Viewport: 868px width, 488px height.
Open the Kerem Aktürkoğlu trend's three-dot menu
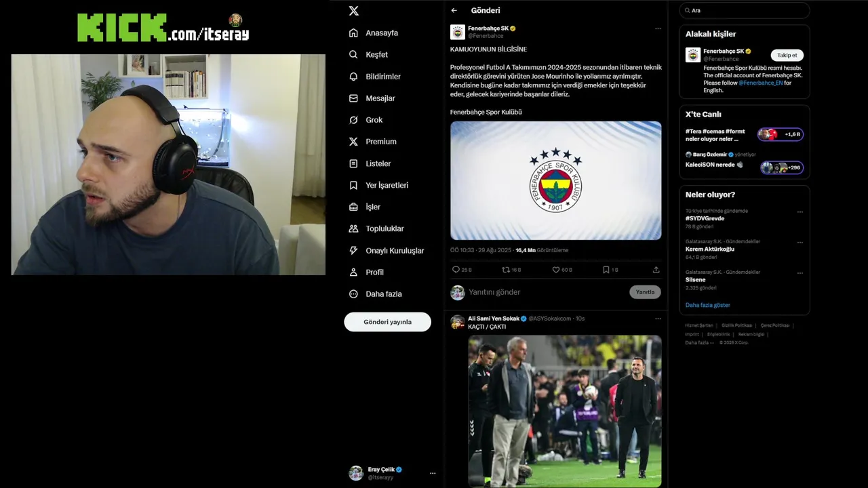pyautogui.click(x=800, y=243)
